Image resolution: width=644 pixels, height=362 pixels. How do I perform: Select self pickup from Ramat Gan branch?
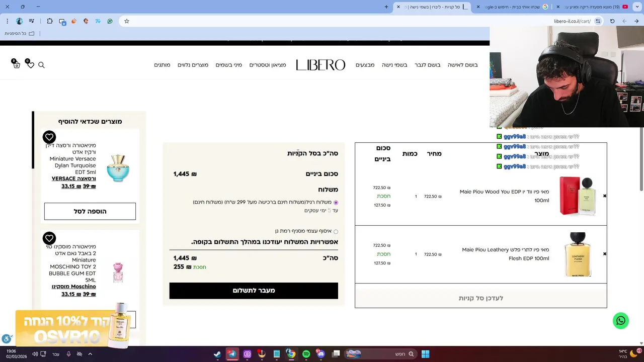click(x=336, y=232)
